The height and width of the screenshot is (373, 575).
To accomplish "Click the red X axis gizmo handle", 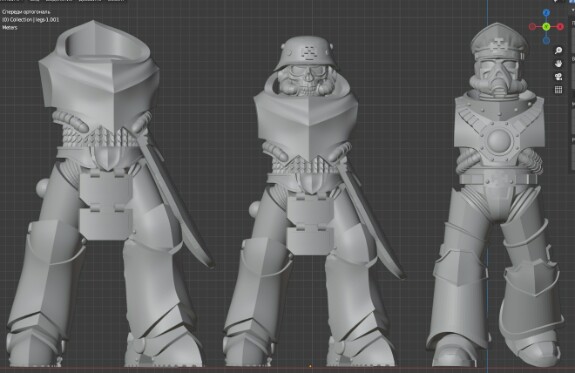I will click(x=560, y=26).
